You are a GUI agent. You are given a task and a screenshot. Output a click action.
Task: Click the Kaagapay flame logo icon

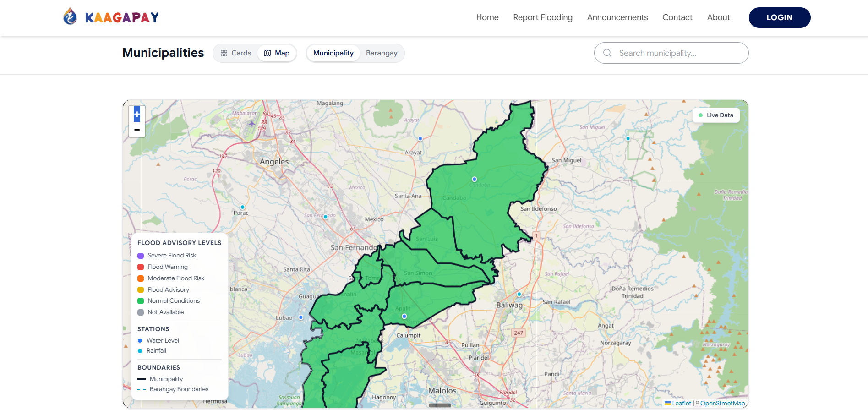coord(70,16)
